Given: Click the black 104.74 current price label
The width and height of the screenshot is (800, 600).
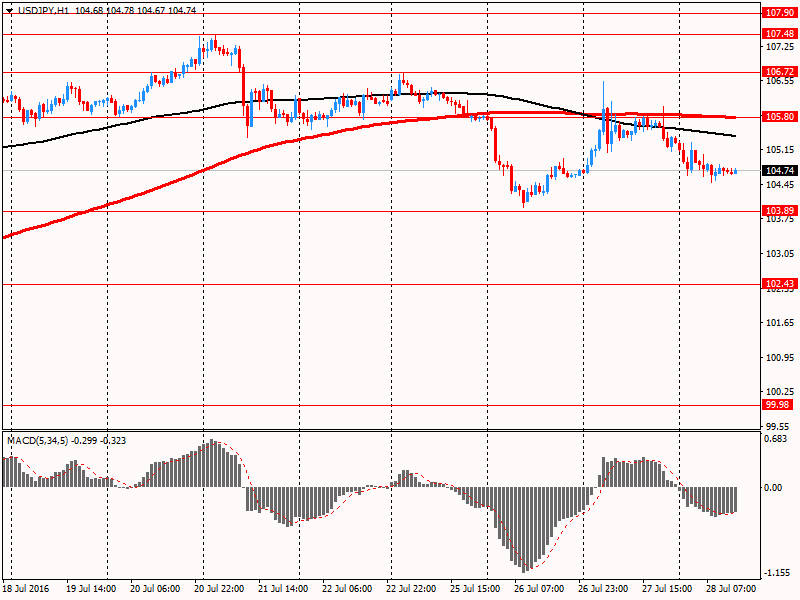Looking at the screenshot, I should pos(779,170).
